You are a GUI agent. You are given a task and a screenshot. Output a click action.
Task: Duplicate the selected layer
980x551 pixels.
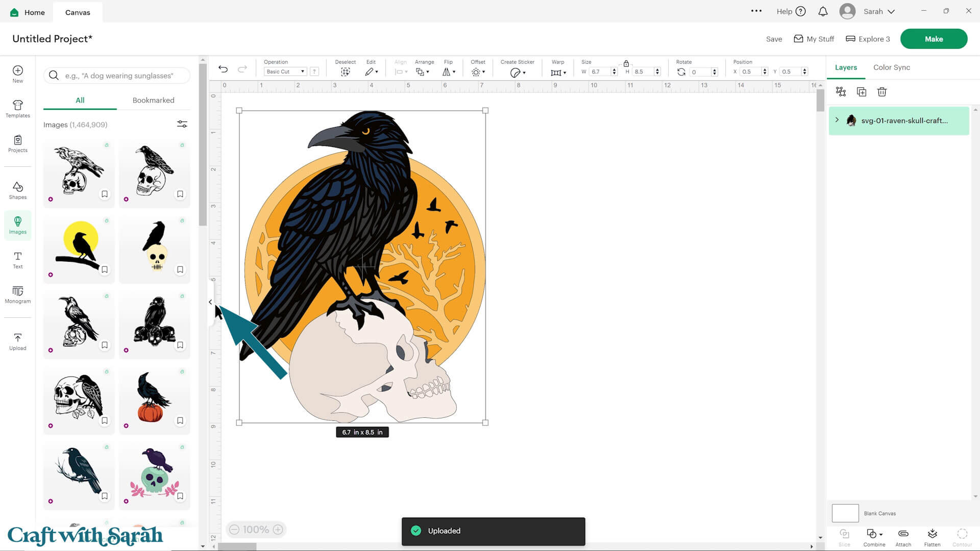pos(861,92)
